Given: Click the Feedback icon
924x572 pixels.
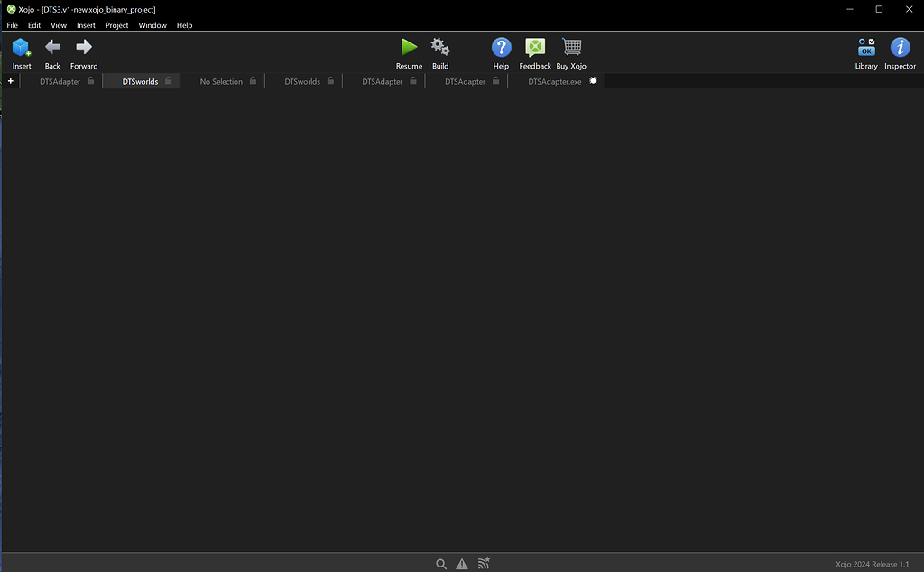Looking at the screenshot, I should (x=534, y=45).
